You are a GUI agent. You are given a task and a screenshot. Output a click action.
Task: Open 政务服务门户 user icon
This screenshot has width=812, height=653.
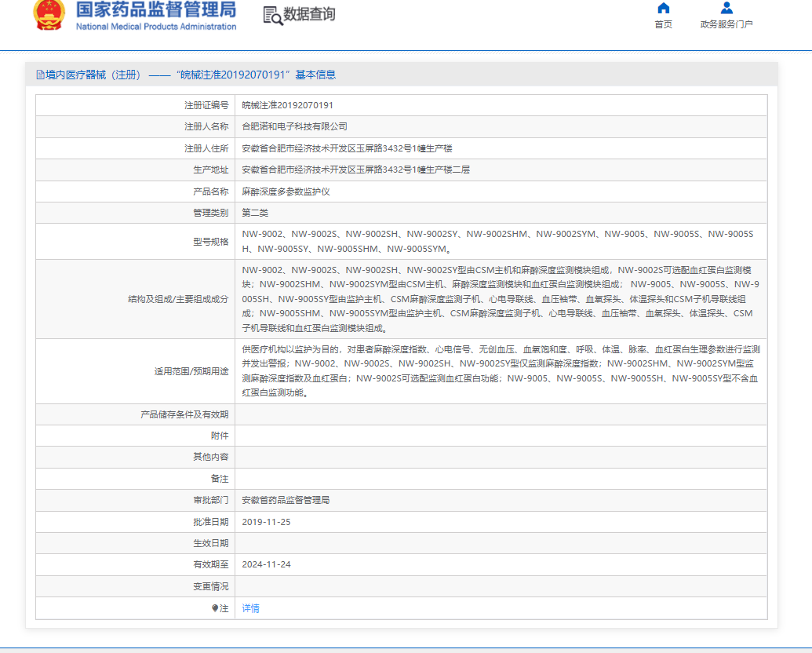[726, 8]
